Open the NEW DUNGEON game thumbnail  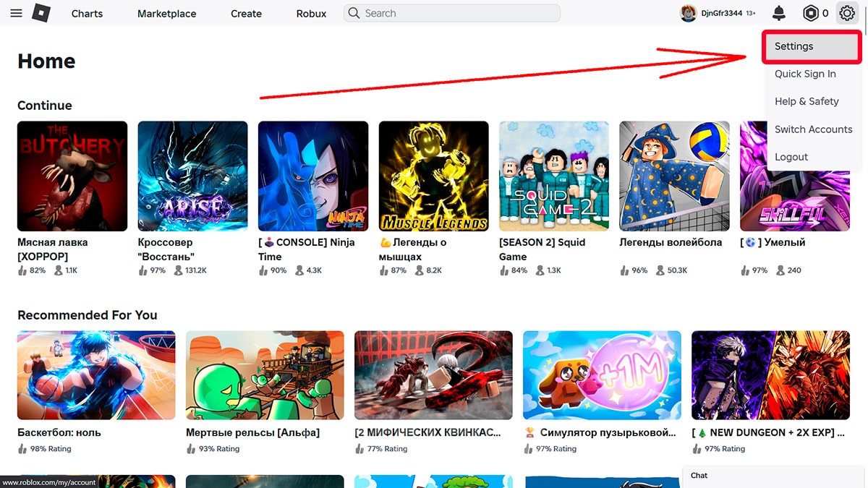(x=770, y=375)
